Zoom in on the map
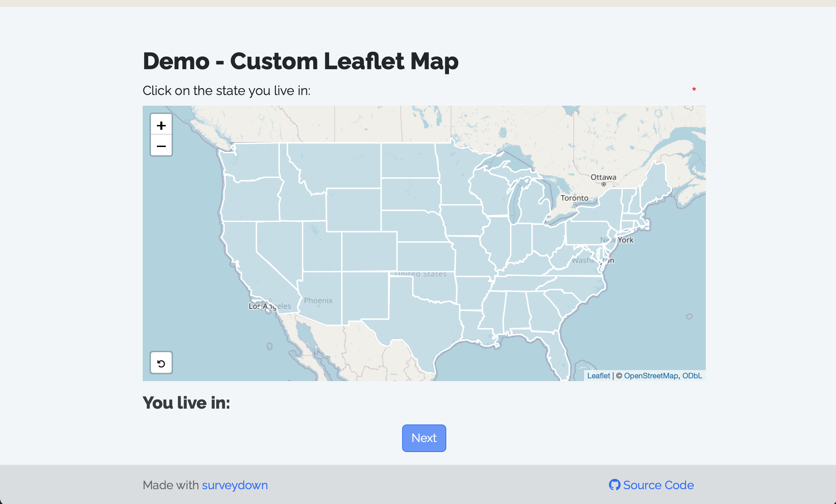Image resolution: width=836 pixels, height=504 pixels. (161, 125)
